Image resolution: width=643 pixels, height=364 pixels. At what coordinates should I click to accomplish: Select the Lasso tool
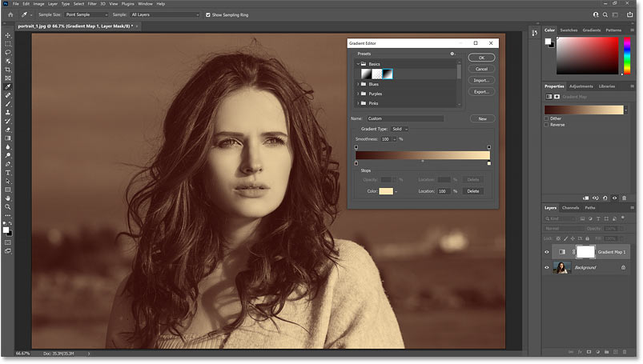(x=8, y=53)
